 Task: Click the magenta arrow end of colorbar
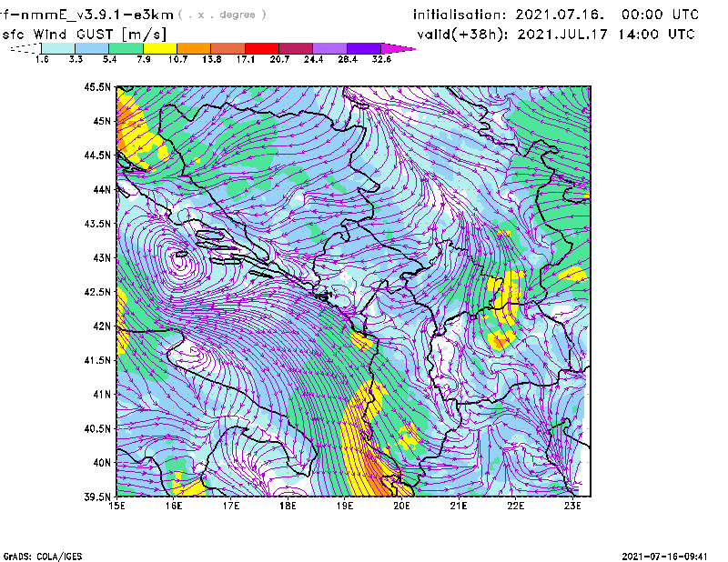[x=398, y=48]
